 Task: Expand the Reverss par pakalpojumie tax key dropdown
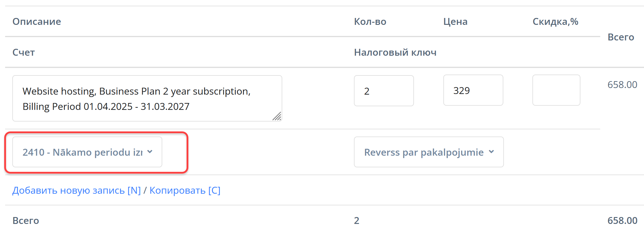(x=429, y=152)
